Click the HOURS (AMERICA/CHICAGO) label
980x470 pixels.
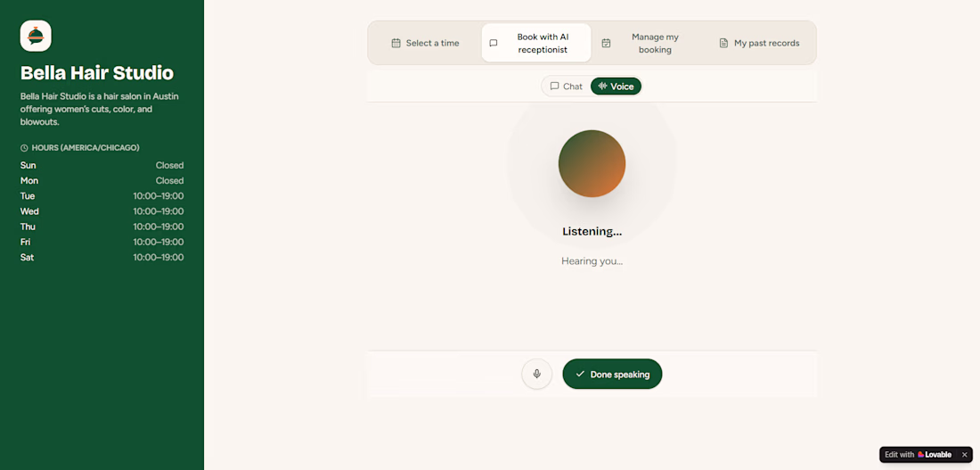[86, 148]
